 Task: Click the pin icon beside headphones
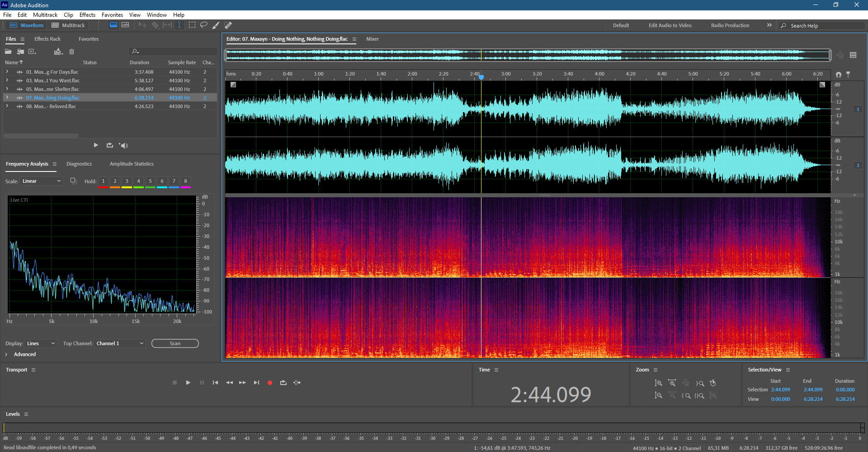pos(848,74)
